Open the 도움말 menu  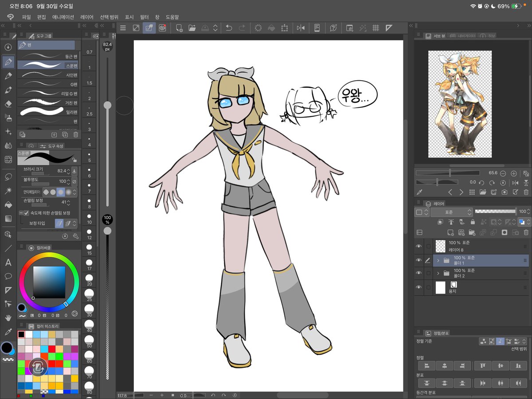172,17
